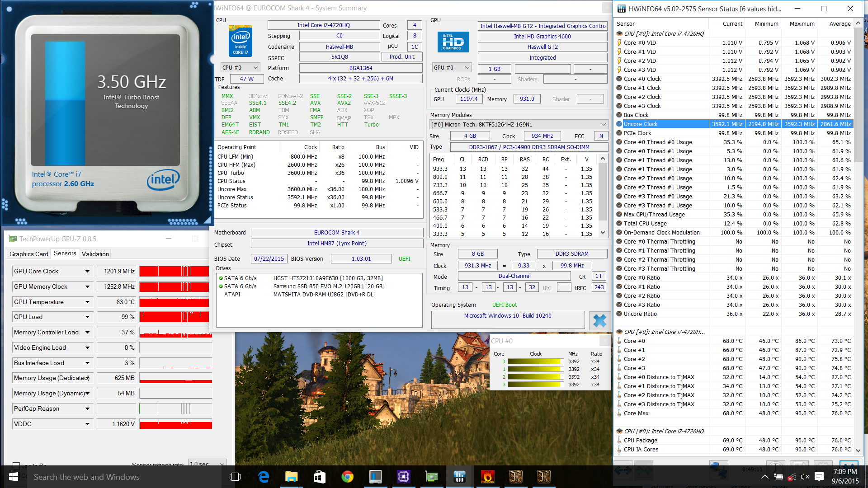Click the battery icon in the system tray
This screenshot has height=488, width=868.
pos(778,477)
